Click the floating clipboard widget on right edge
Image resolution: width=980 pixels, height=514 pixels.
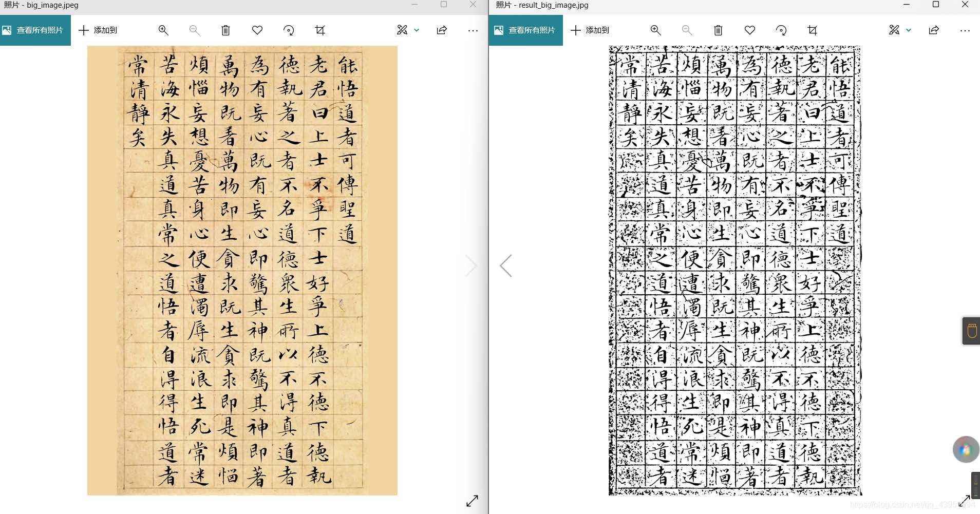click(x=971, y=331)
